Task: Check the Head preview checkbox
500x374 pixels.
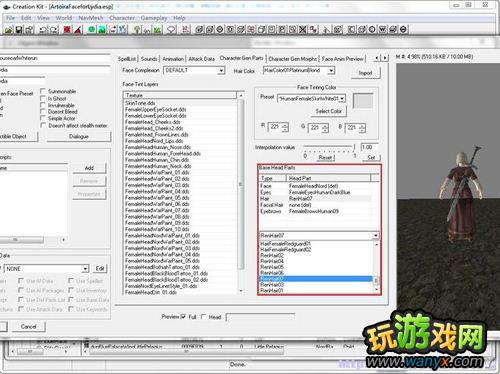Action: point(204,317)
